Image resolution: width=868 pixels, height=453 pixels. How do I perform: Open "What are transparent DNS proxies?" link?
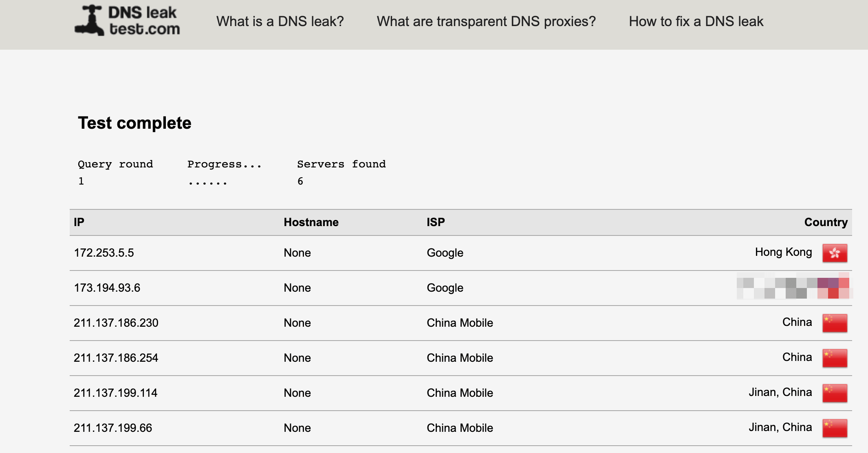[486, 21]
